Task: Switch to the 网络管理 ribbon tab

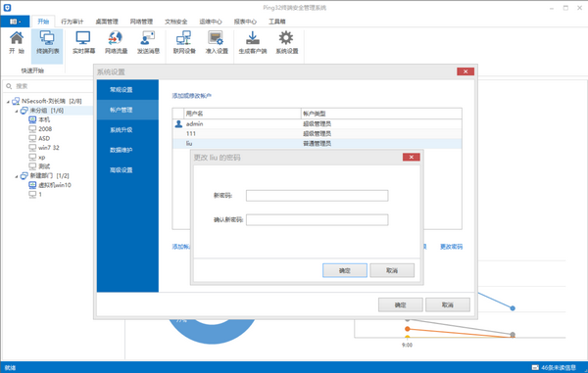Action: pyautogui.click(x=141, y=22)
